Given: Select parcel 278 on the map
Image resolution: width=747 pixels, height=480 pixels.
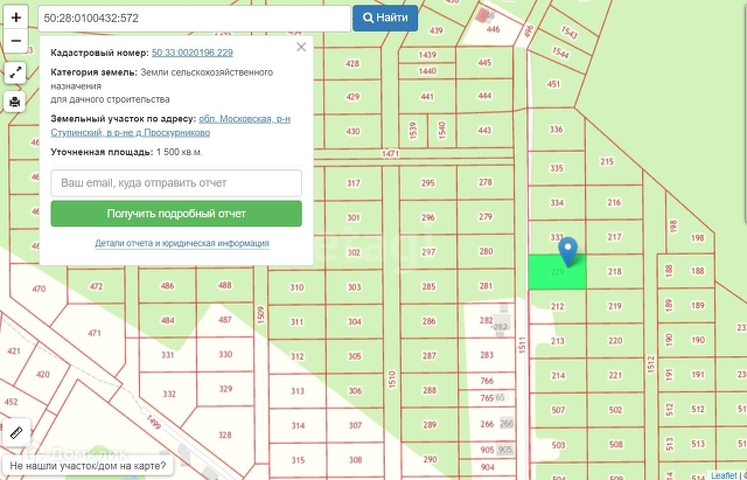Looking at the screenshot, I should pyautogui.click(x=485, y=182).
